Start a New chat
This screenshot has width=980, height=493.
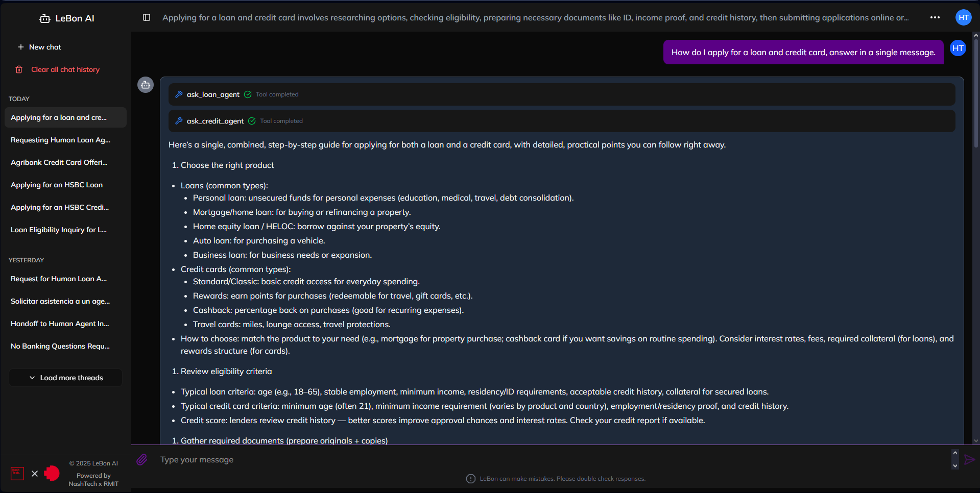pyautogui.click(x=45, y=47)
